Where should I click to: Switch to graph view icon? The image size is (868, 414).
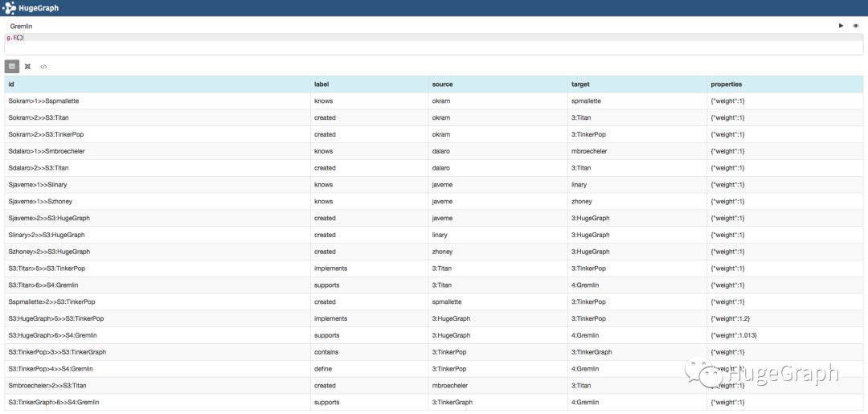(27, 67)
